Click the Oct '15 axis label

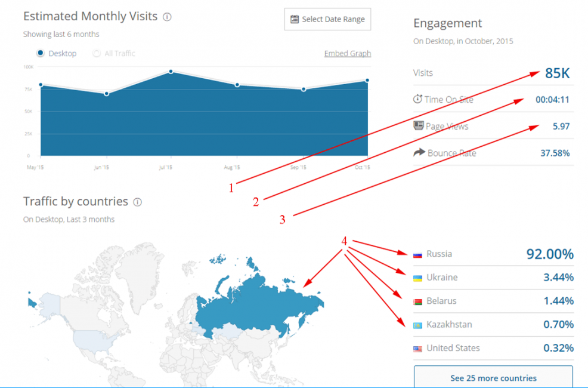[x=362, y=167]
